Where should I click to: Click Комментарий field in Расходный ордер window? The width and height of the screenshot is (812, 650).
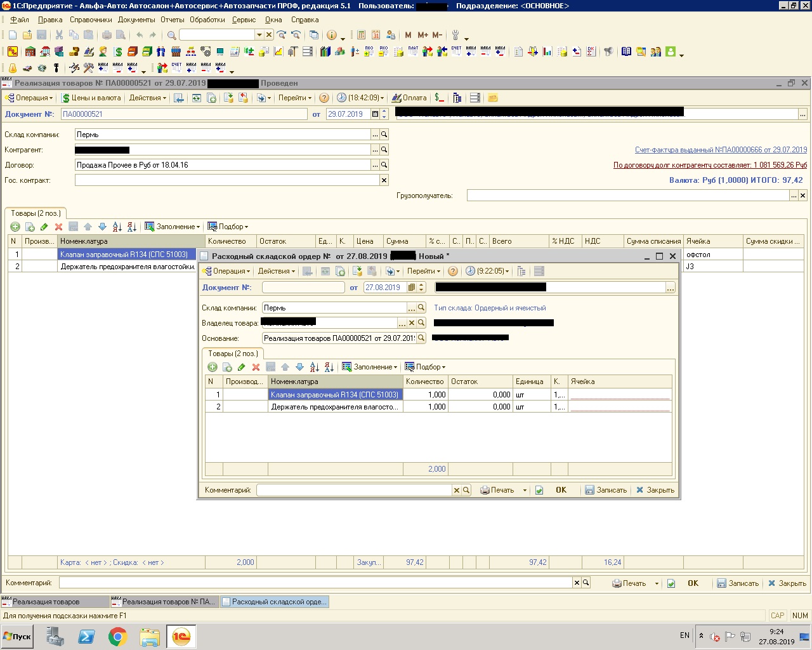coord(354,490)
